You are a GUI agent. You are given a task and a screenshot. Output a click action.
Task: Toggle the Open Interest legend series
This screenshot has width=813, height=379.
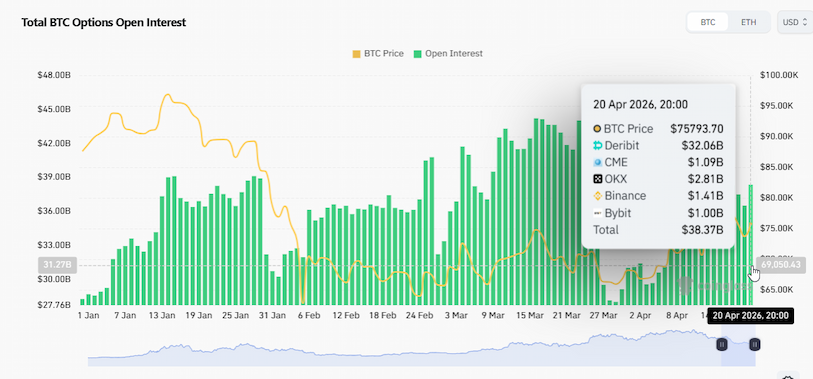tap(448, 53)
